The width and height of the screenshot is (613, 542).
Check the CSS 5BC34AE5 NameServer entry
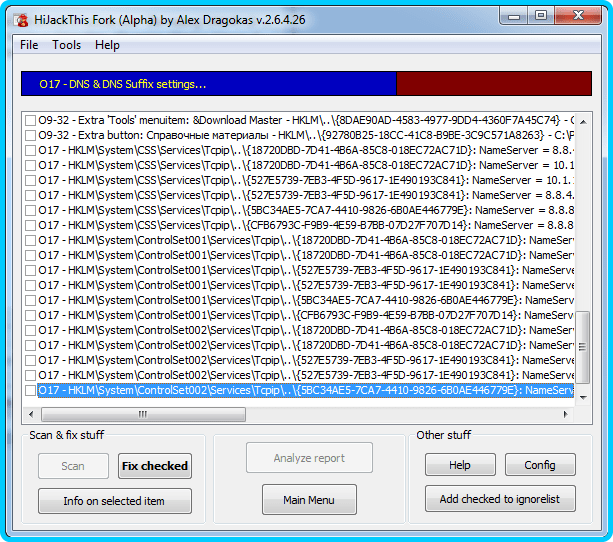[30, 210]
